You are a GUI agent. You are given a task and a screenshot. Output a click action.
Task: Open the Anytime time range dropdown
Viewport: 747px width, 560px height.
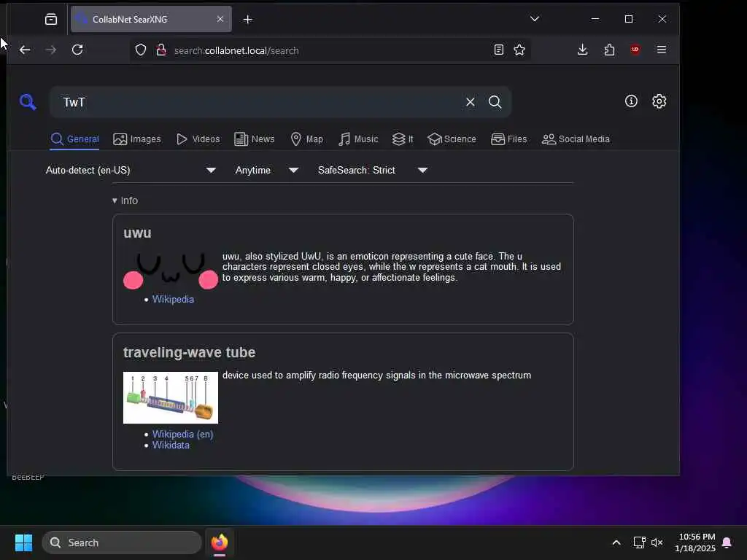tap(267, 170)
